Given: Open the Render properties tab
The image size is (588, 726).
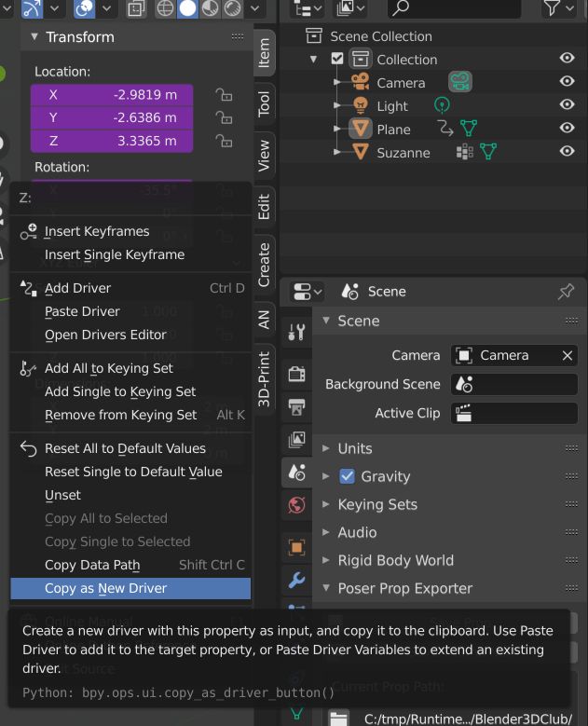Looking at the screenshot, I should pyautogui.click(x=296, y=373).
